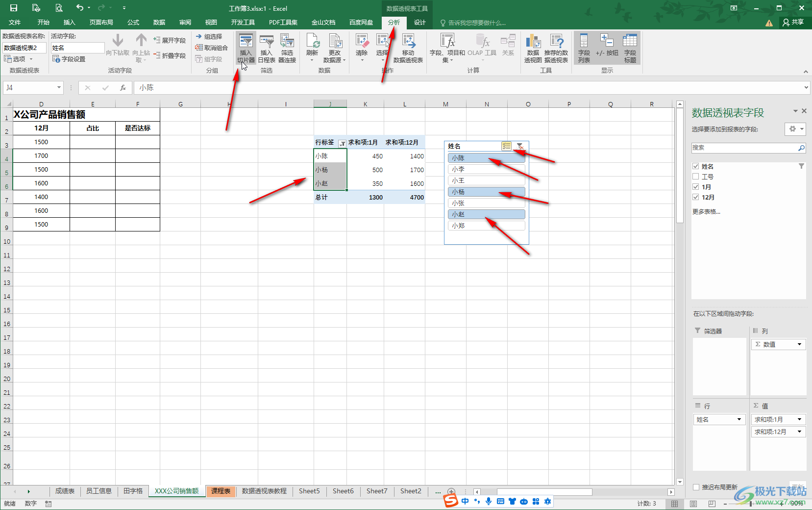Viewport: 812px width, 510px height.
Task: Click the insert function fx icon
Action: coord(123,88)
